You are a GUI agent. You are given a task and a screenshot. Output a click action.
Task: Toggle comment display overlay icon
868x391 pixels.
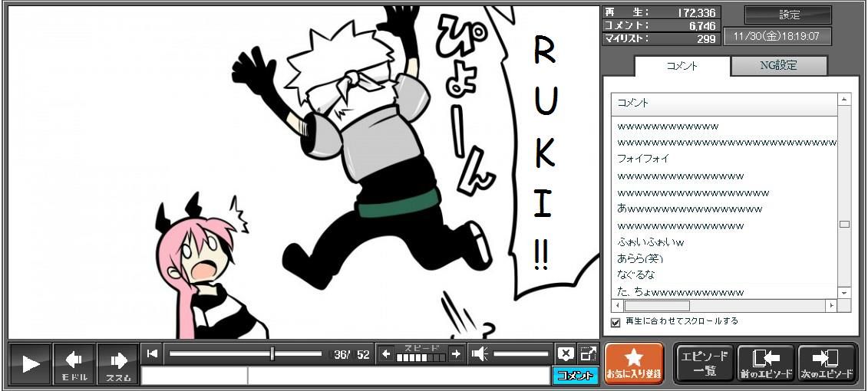pyautogui.click(x=566, y=353)
